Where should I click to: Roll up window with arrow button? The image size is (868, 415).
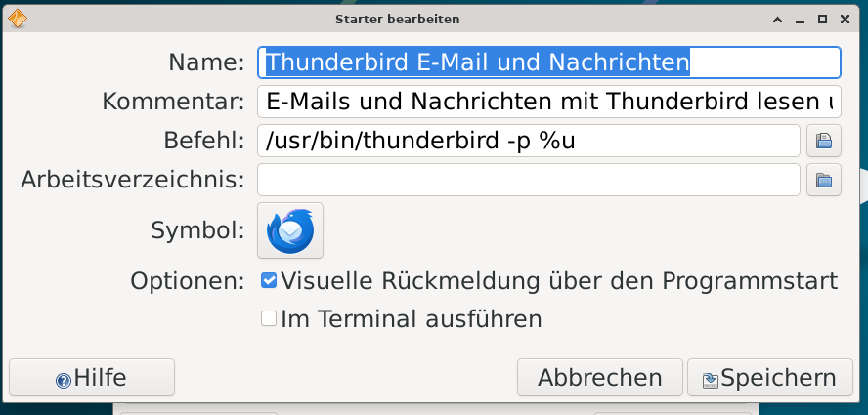(778, 19)
